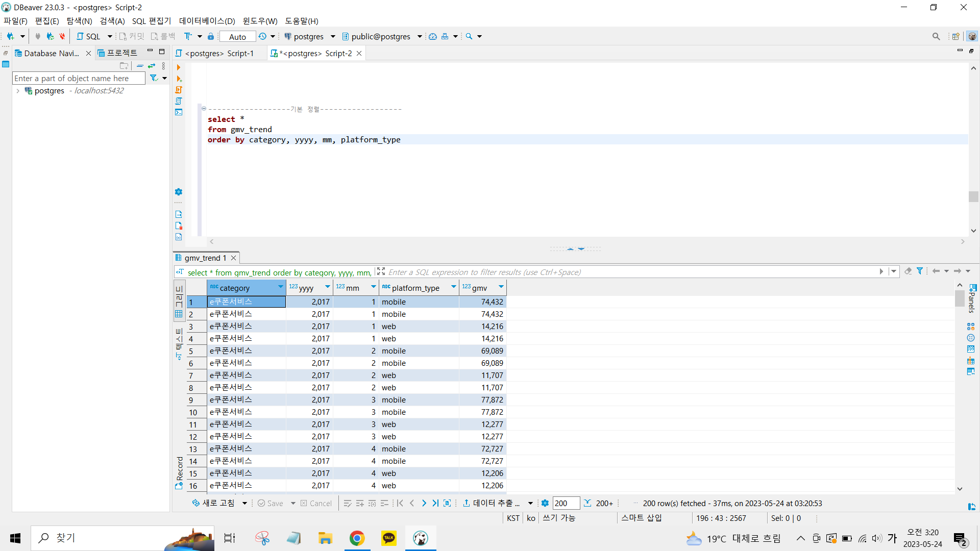Go to the next row page arrow
The width and height of the screenshot is (980, 551).
tap(424, 503)
